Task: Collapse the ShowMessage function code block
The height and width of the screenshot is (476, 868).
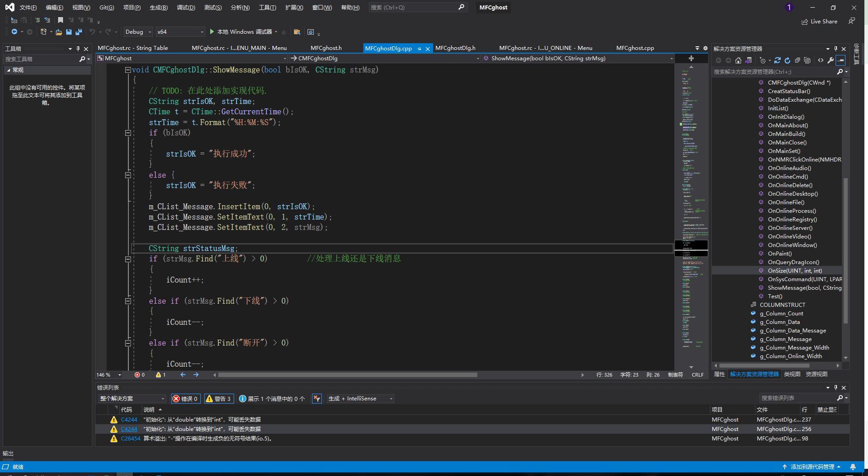Action: 128,70
